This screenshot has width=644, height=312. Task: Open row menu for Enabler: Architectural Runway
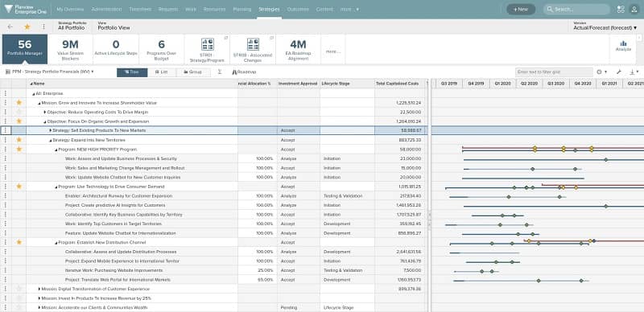(x=6, y=196)
